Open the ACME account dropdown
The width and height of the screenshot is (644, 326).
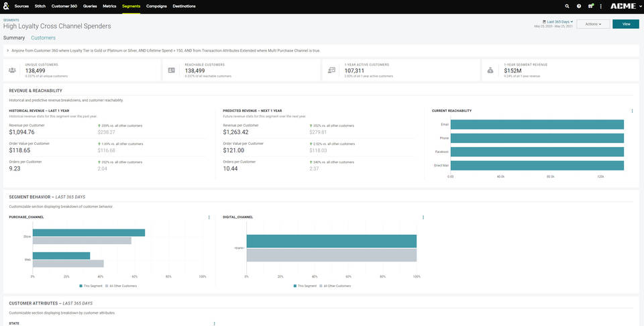click(623, 5)
